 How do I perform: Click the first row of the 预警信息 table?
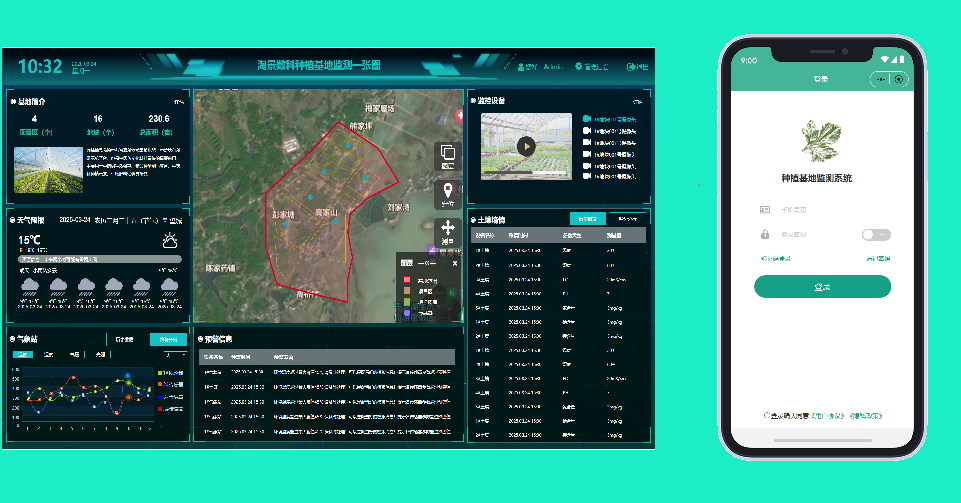(327, 372)
